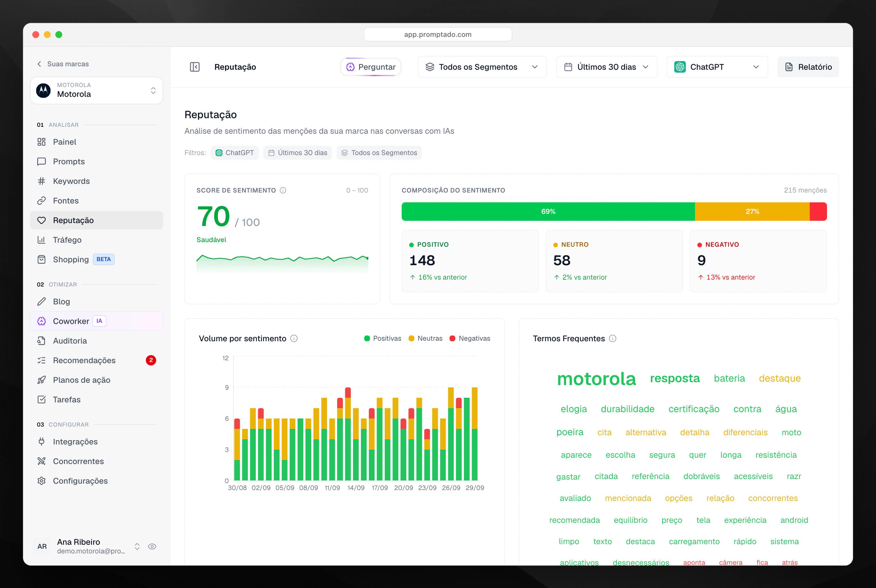Screen dimensions: 876x588
Task: Click the Auditoria document search icon
Action: pos(41,340)
